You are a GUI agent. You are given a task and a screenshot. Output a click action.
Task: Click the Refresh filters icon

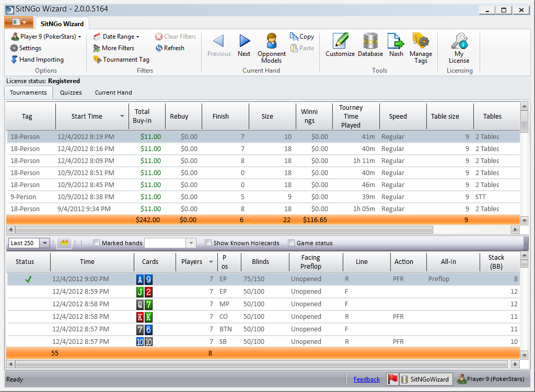pos(170,48)
